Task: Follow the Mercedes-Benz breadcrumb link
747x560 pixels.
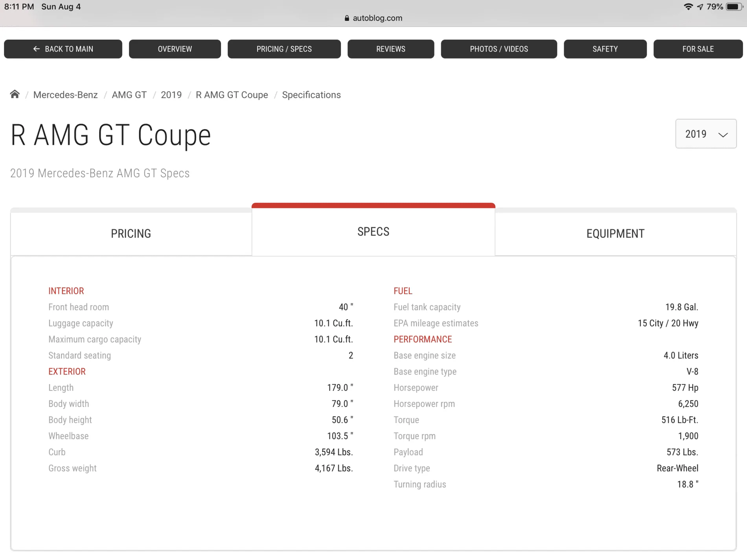Action: pyautogui.click(x=66, y=95)
